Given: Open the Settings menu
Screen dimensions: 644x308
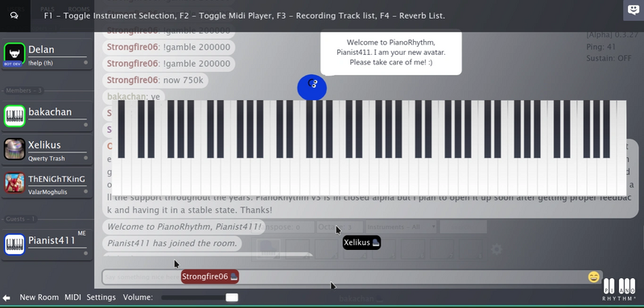Looking at the screenshot, I should pyautogui.click(x=101, y=298).
